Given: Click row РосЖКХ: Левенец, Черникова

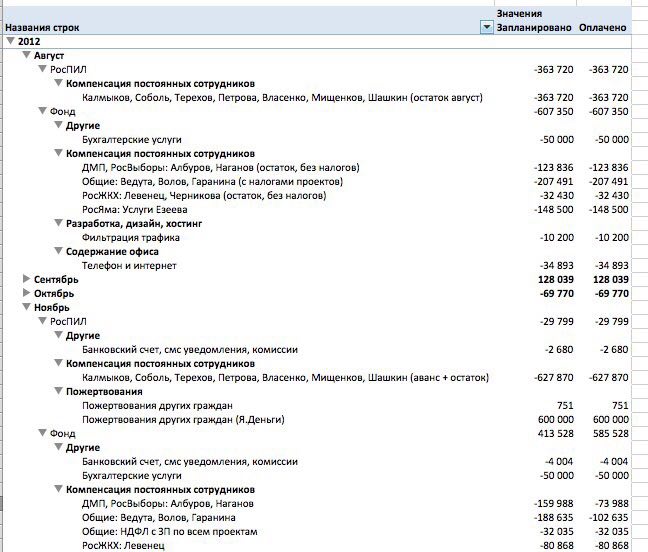Looking at the screenshot, I should tap(204, 196).
